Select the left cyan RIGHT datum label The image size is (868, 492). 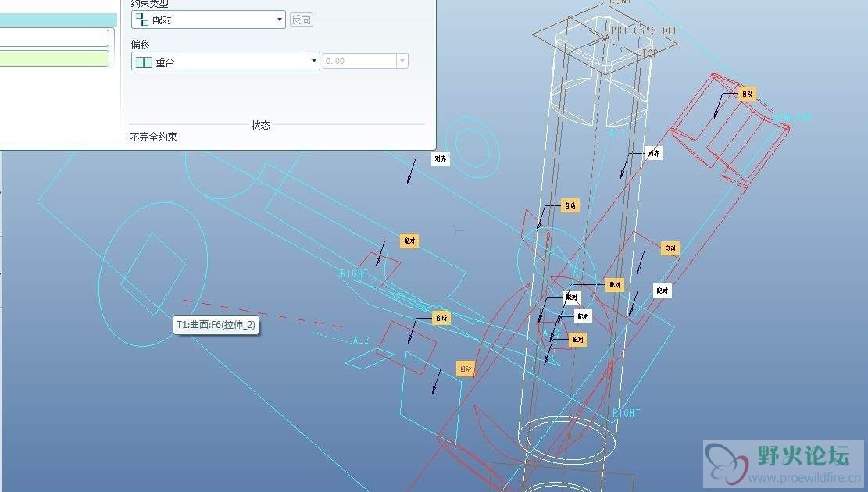[354, 273]
